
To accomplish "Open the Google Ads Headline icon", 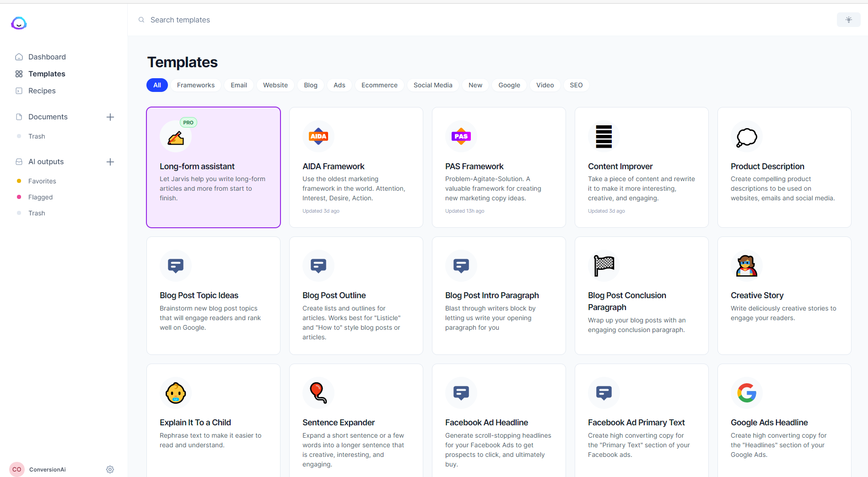I will (746, 392).
